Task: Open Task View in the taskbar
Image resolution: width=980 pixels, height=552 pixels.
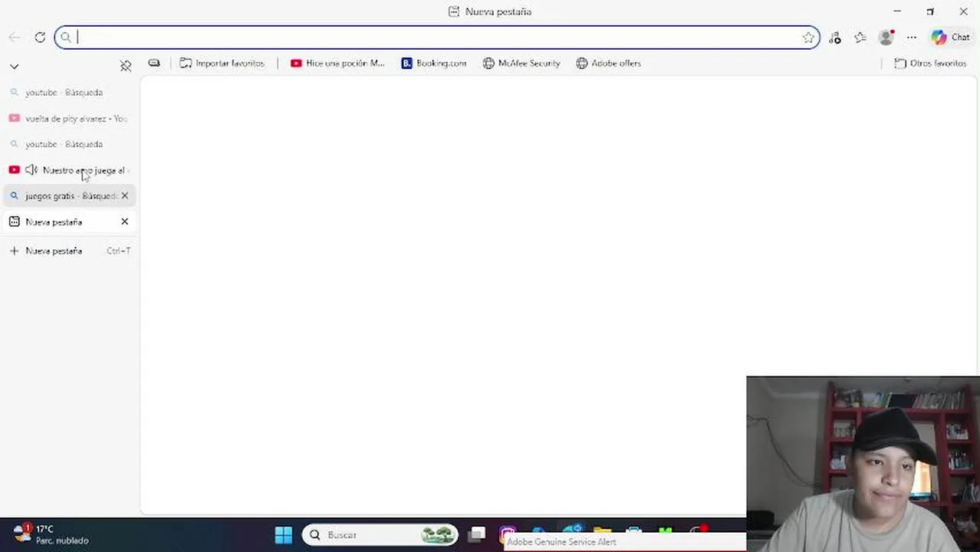Action: [477, 534]
